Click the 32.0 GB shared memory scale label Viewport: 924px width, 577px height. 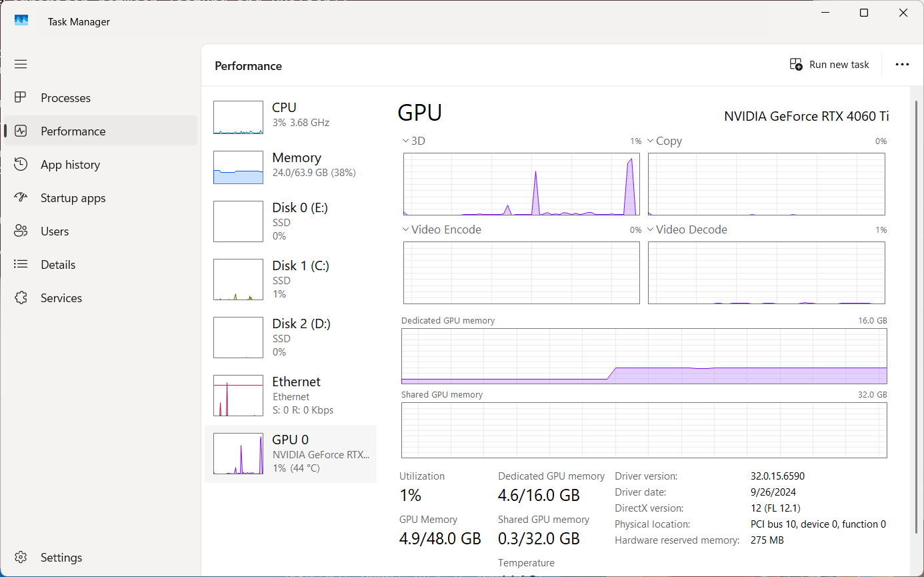point(873,395)
